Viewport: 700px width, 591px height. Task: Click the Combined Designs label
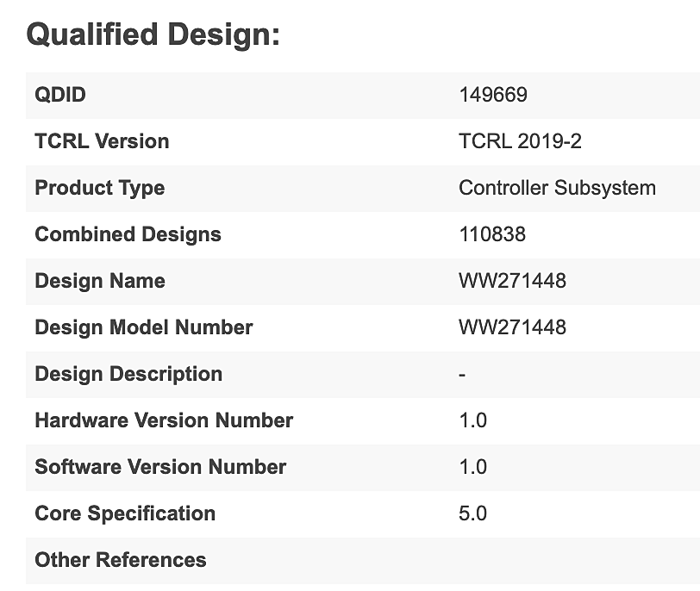coord(128,234)
